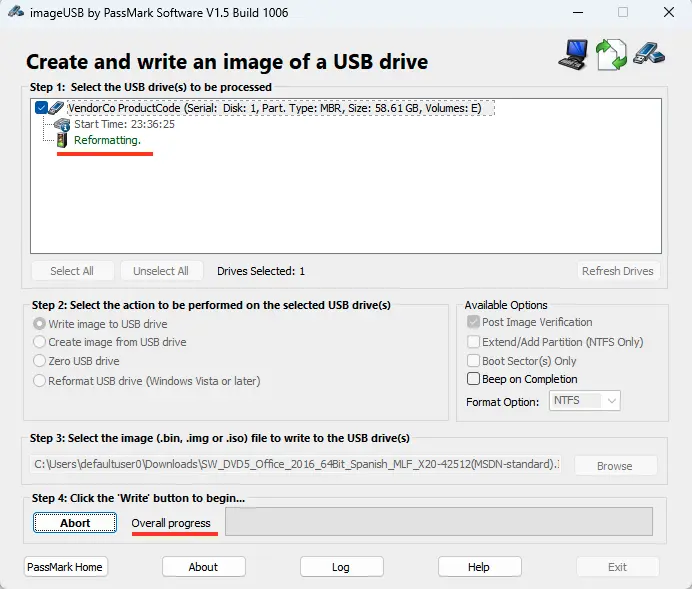Screen dimensions: 692x589
Task: Click the Drives Selected: 1 text
Action: point(261,271)
